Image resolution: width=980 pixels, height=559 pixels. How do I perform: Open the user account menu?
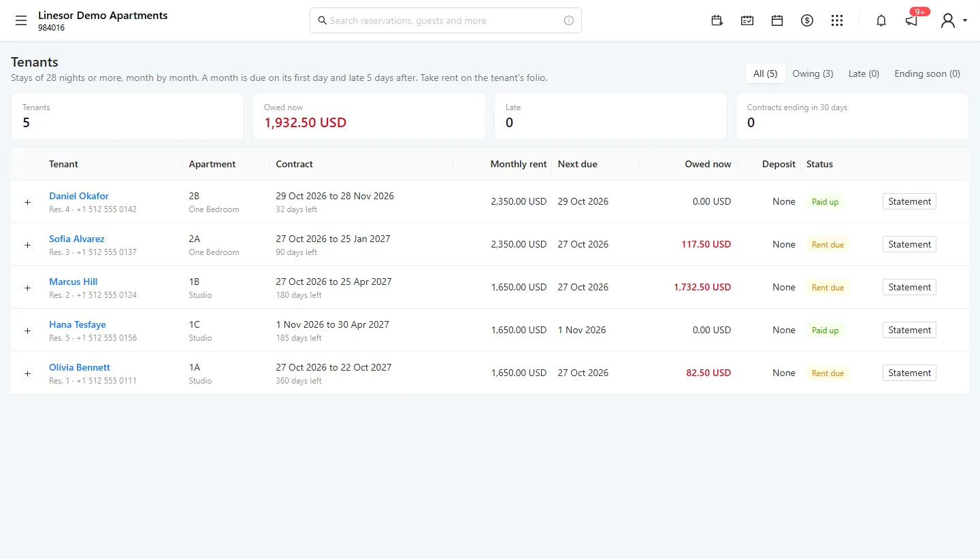click(953, 20)
